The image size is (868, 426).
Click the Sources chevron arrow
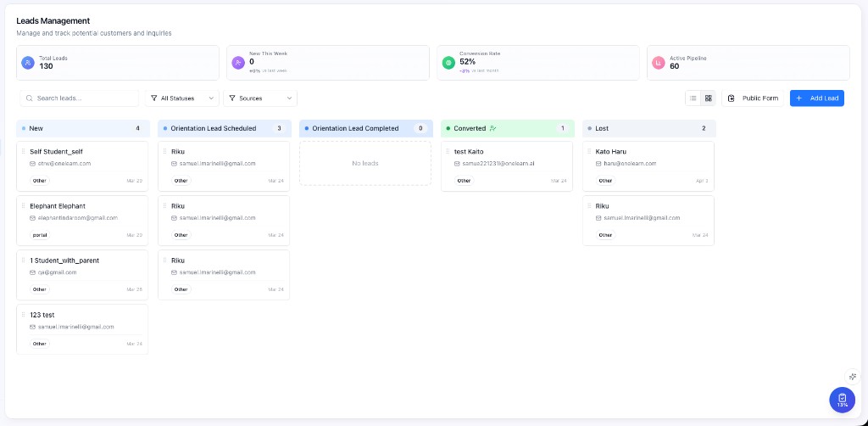click(289, 98)
